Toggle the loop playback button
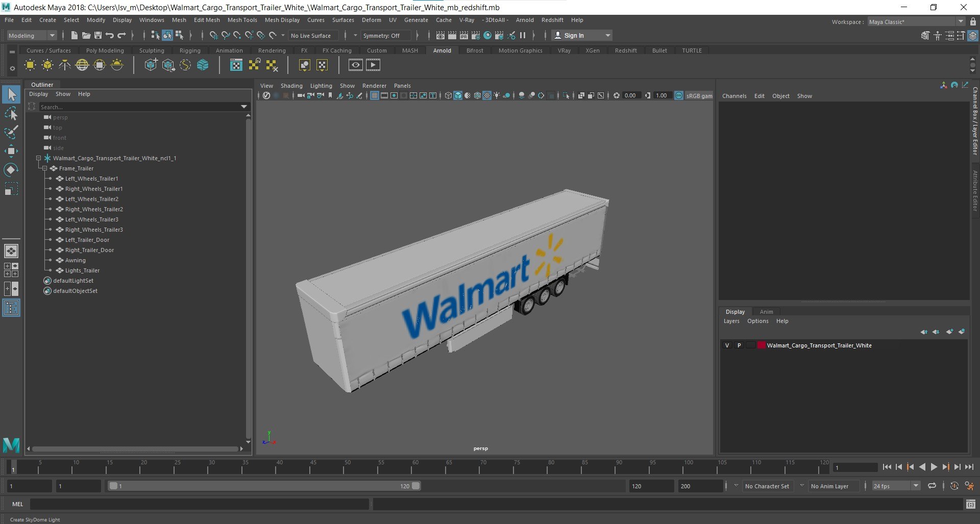980x524 pixels. (932, 486)
